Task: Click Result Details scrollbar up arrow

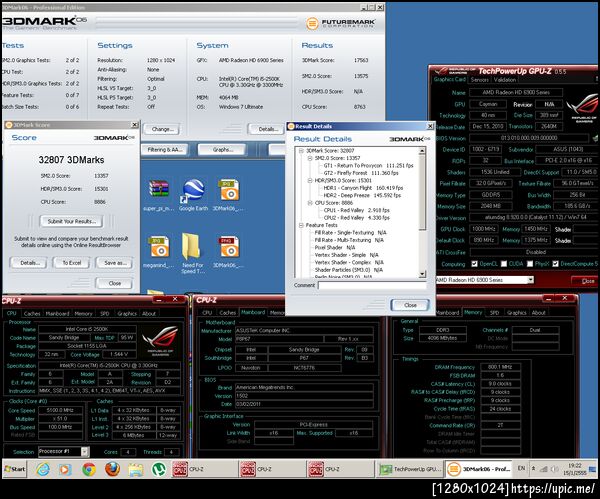Action: click(x=422, y=151)
